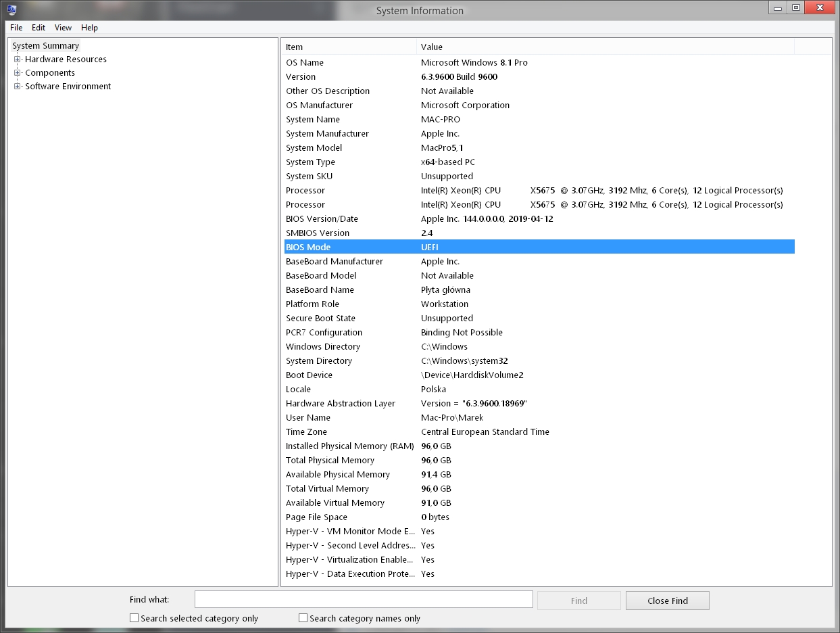Select the Windows Directory row
Screen dimensions: 840x633
pyautogui.click(x=539, y=347)
